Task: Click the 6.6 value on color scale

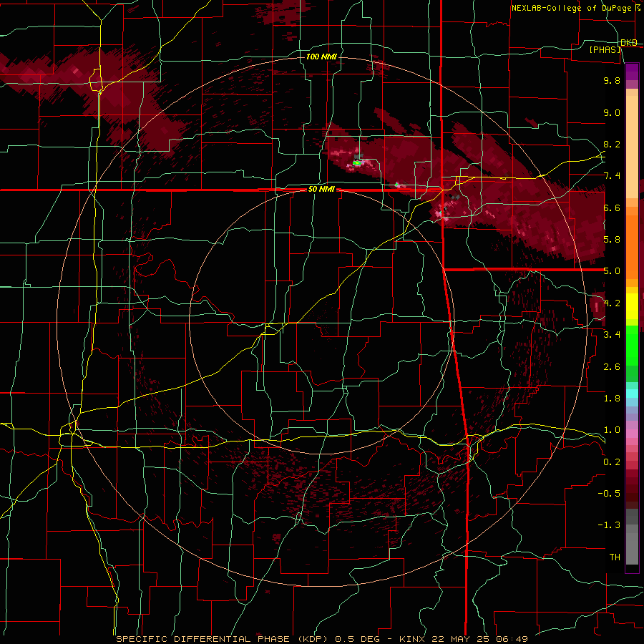Action: click(x=612, y=208)
